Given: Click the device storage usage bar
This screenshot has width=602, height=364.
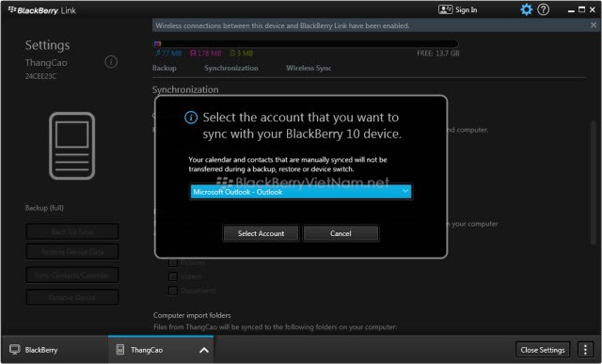Looking at the screenshot, I should (306, 43).
